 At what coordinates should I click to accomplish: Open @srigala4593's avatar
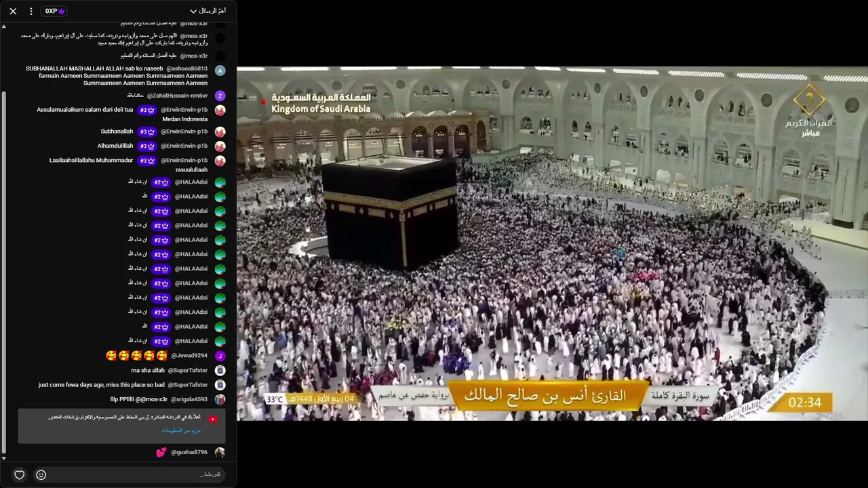(220, 400)
